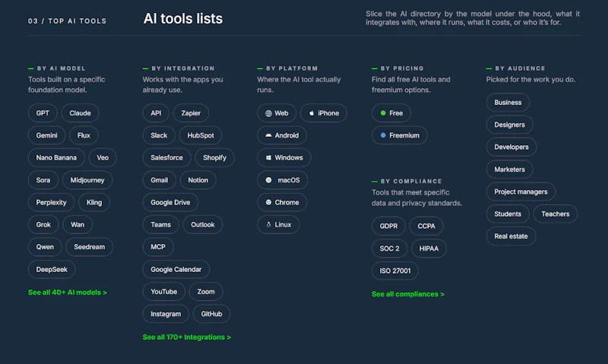Viewport: 608px width, 364px height.
Task: Select Google Calendar integration
Action: coord(176,270)
